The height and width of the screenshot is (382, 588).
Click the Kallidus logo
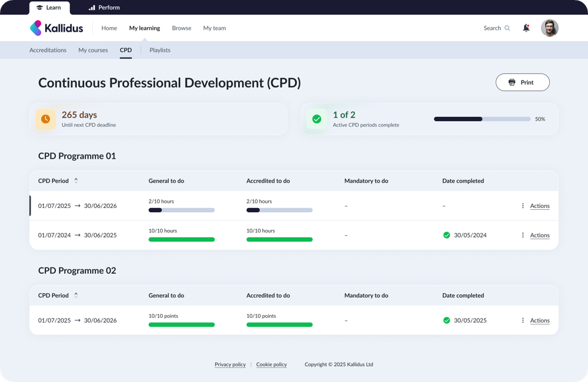coord(56,28)
